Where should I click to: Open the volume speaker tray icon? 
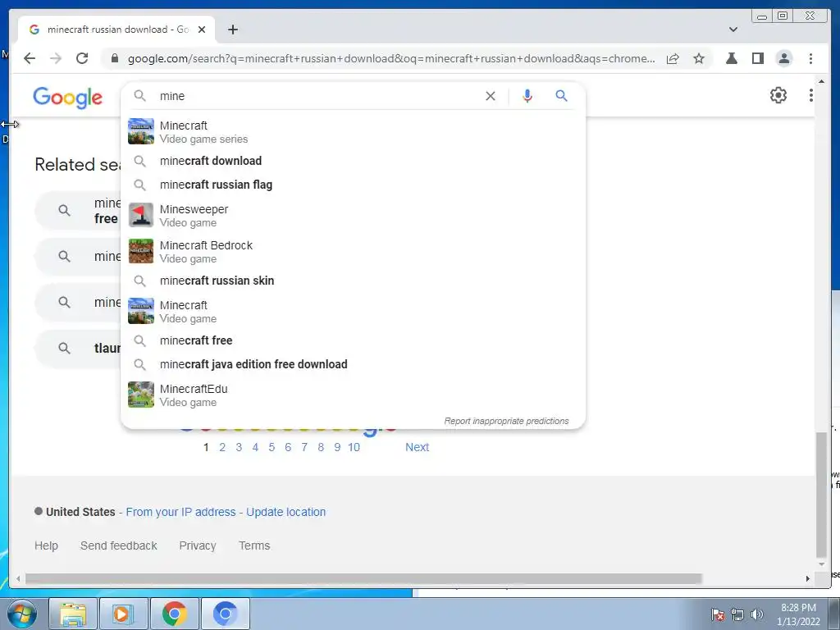tap(756, 614)
